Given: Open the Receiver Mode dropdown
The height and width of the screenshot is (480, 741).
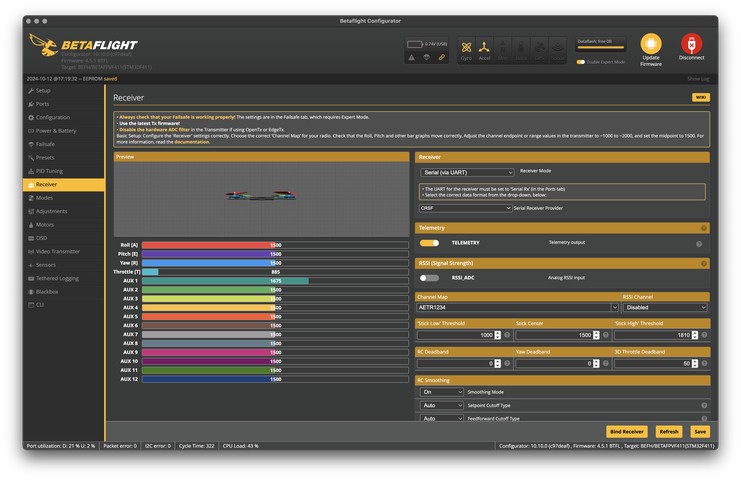Looking at the screenshot, I should point(466,172).
